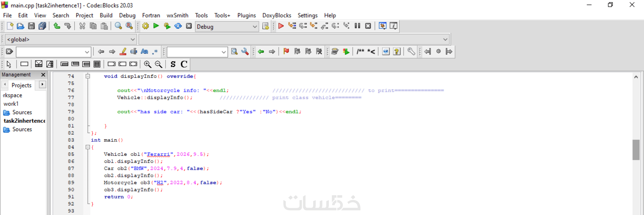
Task: Undo the last edit
Action: (57, 26)
